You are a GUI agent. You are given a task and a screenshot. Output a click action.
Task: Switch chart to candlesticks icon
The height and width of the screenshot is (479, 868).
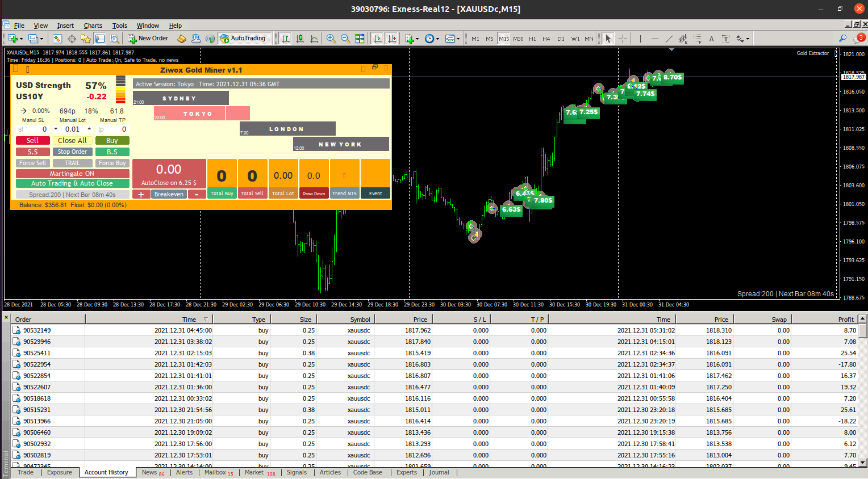pos(299,39)
